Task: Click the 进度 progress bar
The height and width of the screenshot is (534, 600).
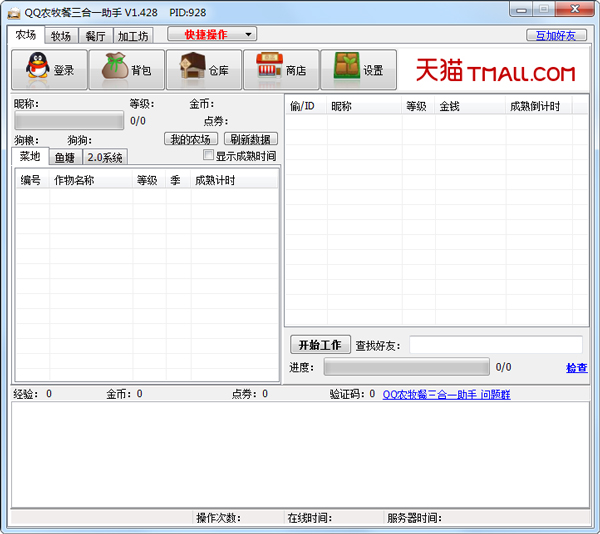Action: [406, 367]
